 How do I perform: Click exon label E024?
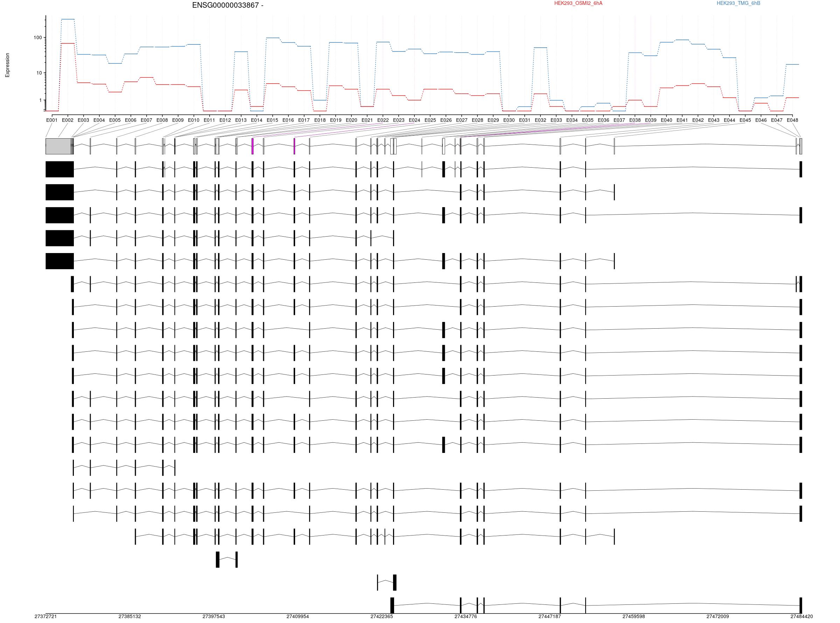[x=414, y=120]
